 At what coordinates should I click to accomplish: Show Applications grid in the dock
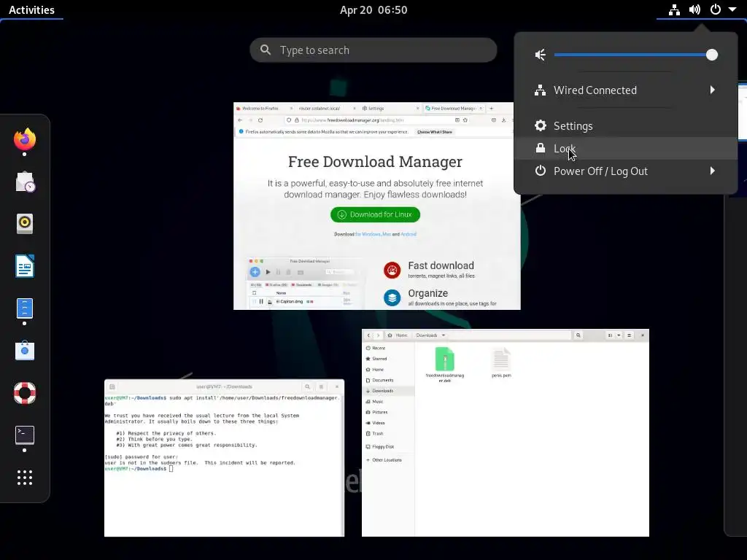click(x=25, y=477)
